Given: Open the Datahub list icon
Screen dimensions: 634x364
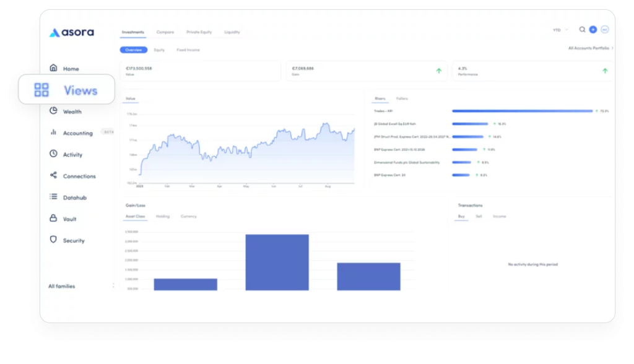Looking at the screenshot, I should point(53,197).
